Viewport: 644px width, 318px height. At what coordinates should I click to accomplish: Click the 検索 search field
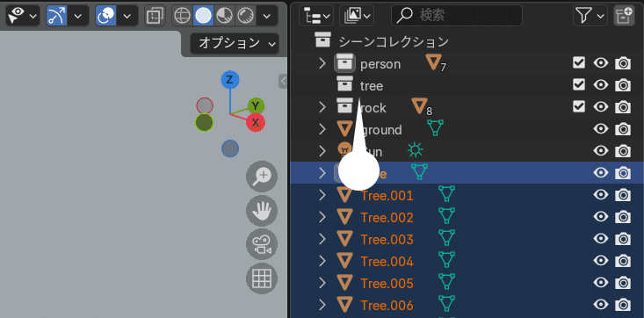point(457,16)
